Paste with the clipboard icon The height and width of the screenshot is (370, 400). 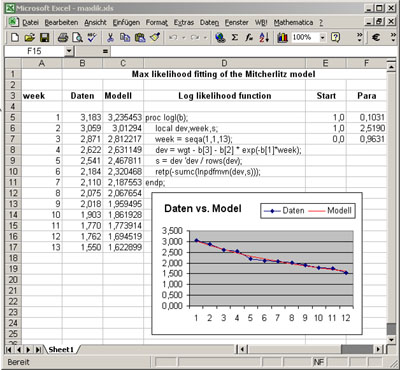(x=140, y=37)
